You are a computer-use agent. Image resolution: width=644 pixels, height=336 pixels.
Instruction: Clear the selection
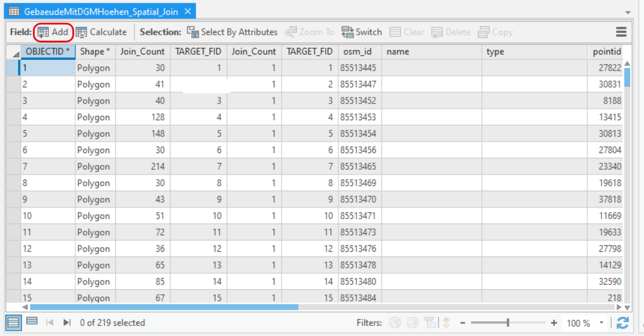(x=407, y=32)
